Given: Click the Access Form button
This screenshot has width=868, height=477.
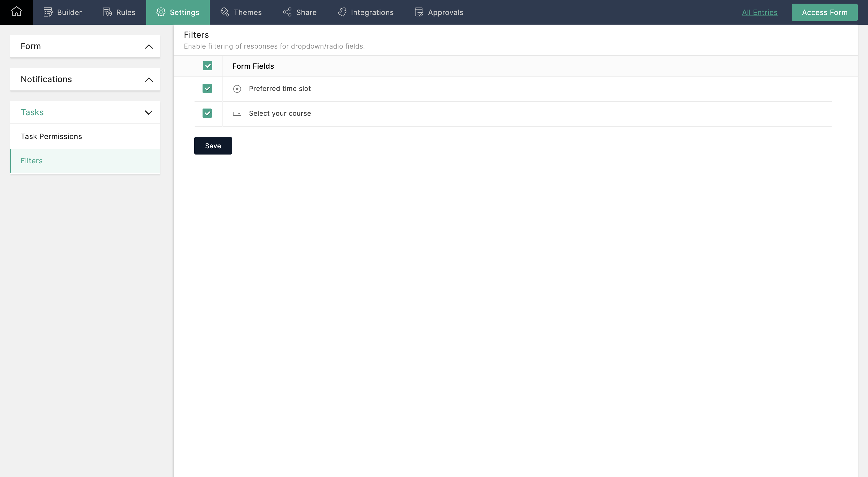Looking at the screenshot, I should 824,12.
